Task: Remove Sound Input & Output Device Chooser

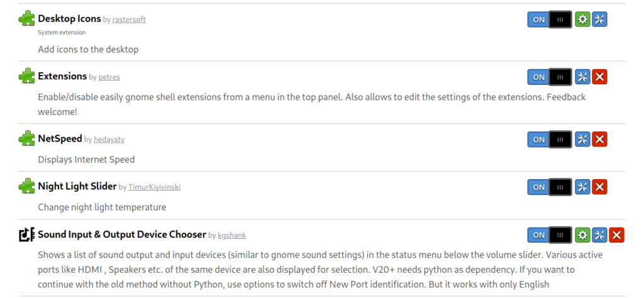Action: click(616, 235)
